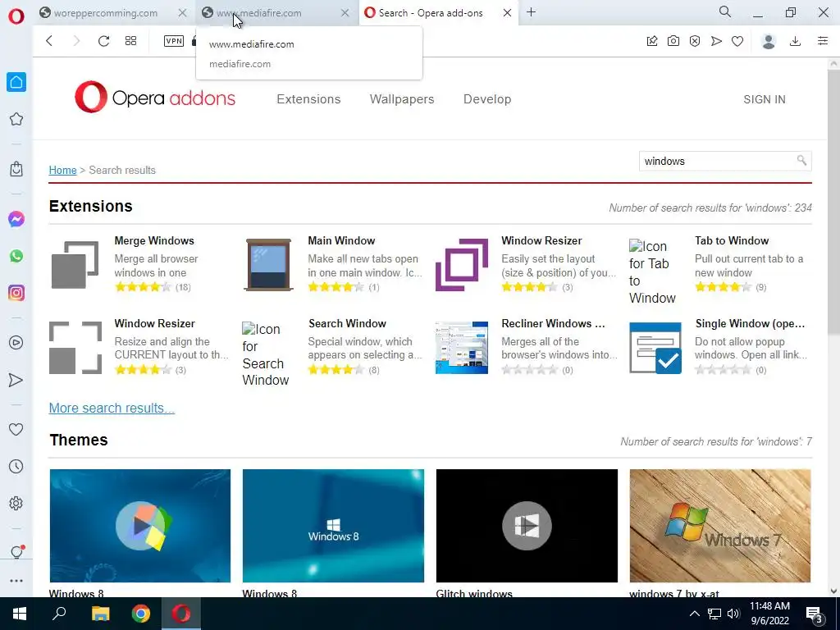This screenshot has width=840, height=630.
Task: Open Recliner Windows extension
Action: click(553, 323)
